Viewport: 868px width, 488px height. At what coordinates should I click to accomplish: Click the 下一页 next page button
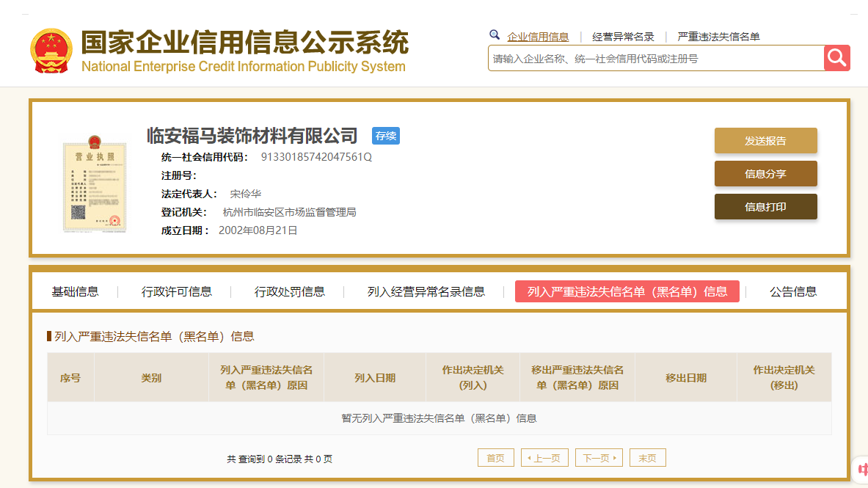click(599, 458)
